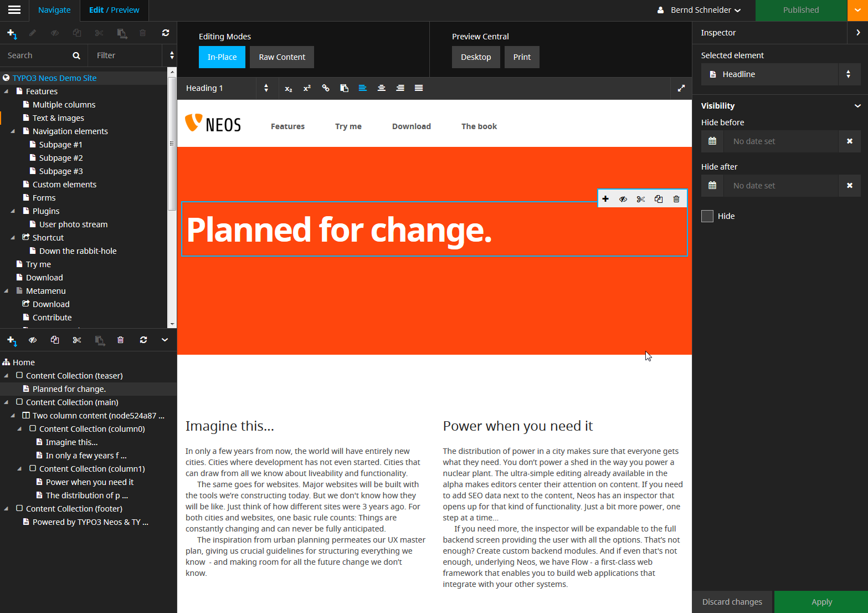This screenshot has height=613, width=868.
Task: Center-align the headline text
Action: click(x=382, y=89)
